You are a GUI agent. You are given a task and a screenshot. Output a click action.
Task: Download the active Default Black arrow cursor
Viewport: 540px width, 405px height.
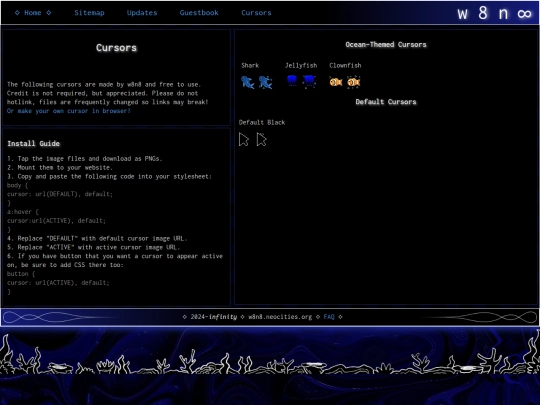pos(261,140)
